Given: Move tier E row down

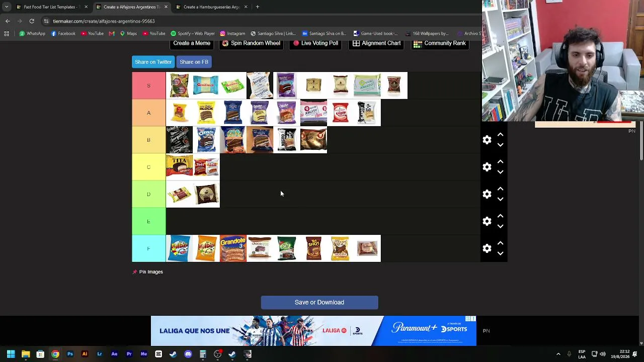Looking at the screenshot, I should click(x=500, y=226).
